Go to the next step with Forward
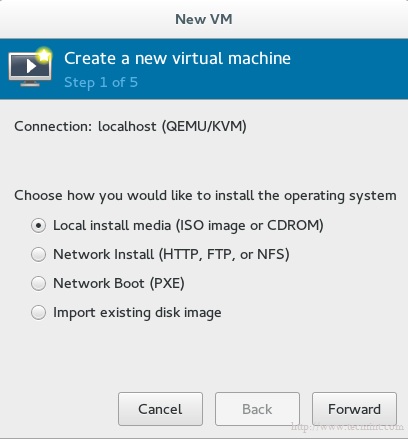The image size is (408, 439). (354, 409)
